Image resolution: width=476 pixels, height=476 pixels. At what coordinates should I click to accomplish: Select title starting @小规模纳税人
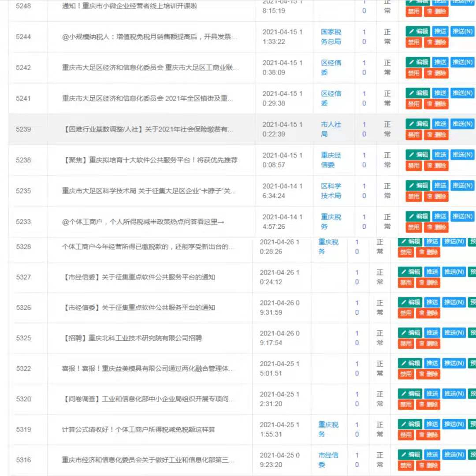[150, 37]
